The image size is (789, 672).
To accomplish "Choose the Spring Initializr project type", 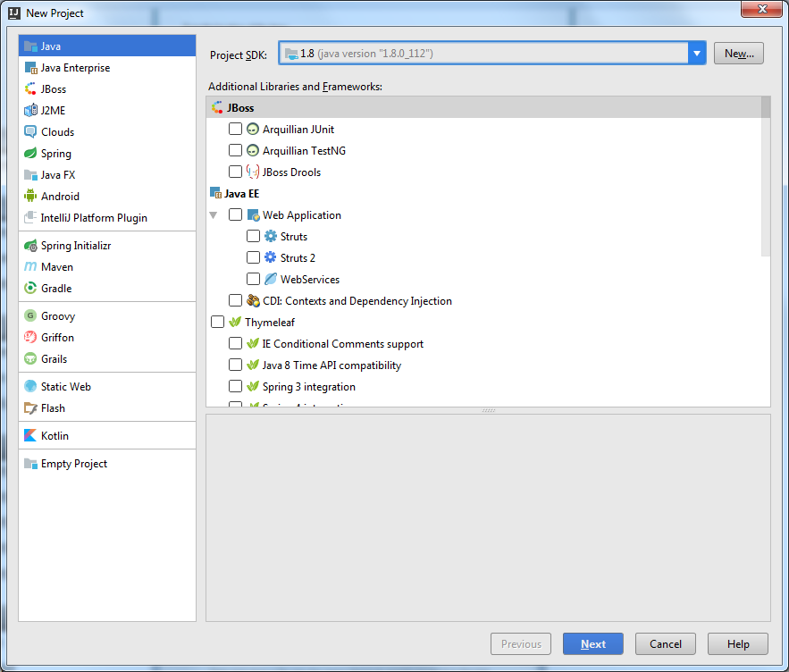I will tap(107, 245).
